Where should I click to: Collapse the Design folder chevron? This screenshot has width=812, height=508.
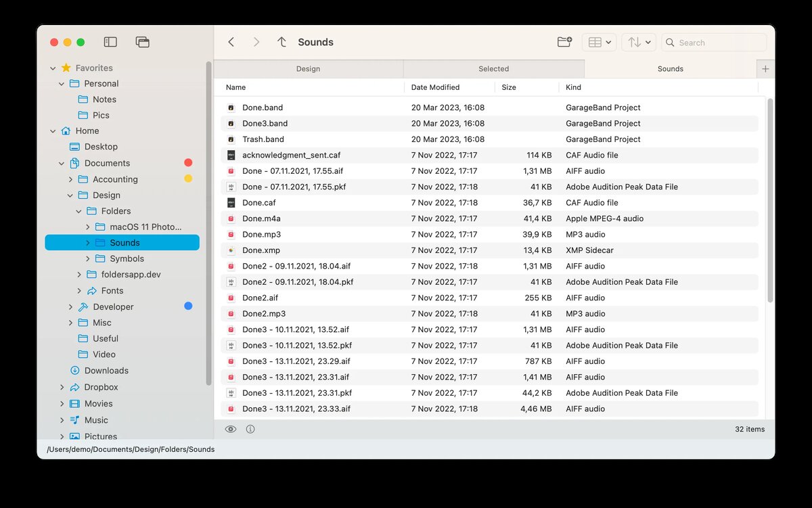click(x=70, y=195)
